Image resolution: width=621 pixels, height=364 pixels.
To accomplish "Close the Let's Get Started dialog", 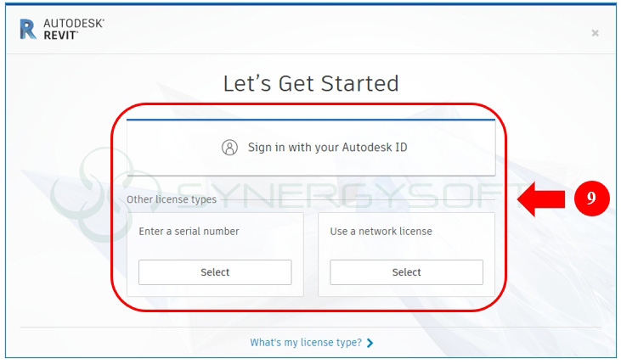I will coord(595,33).
